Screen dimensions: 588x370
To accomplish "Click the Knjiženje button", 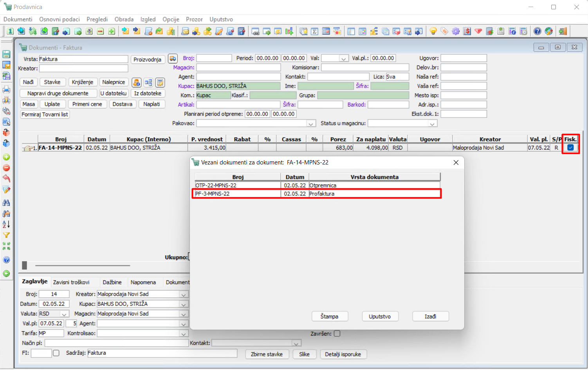I will 83,82.
